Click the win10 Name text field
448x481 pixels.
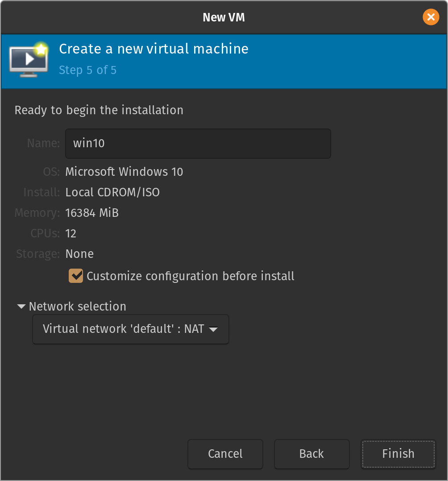(198, 144)
